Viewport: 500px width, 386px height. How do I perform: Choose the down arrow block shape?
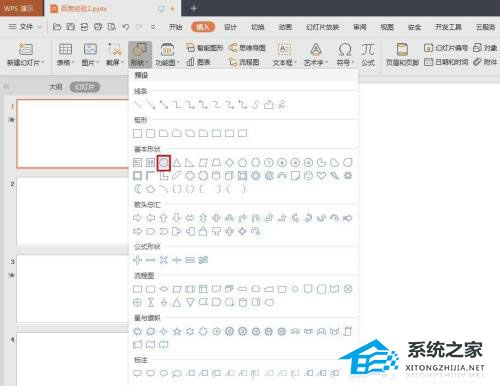point(177,218)
